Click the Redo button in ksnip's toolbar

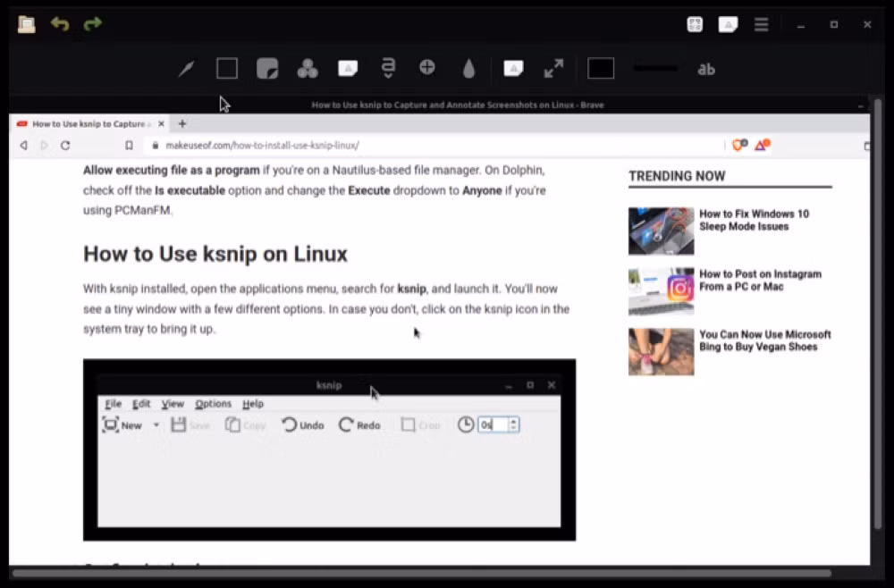point(359,425)
